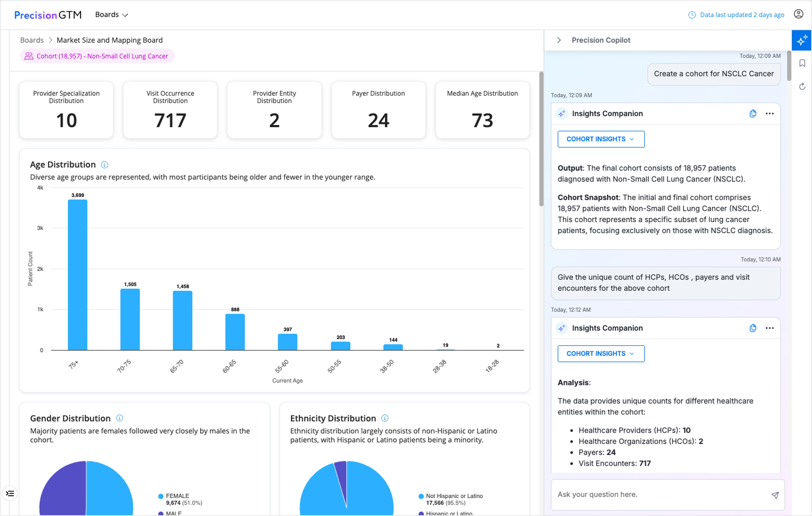
Task: Copy the first Insights Companion response
Action: [x=753, y=114]
